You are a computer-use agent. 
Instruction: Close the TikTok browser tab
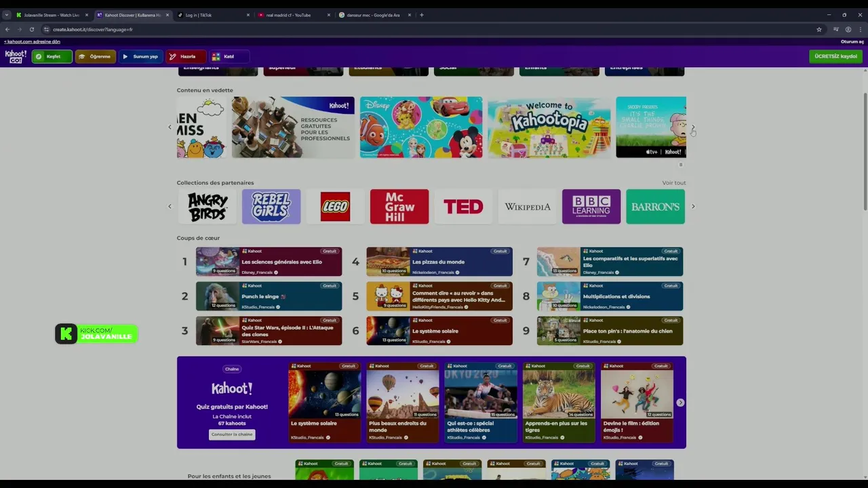point(248,15)
